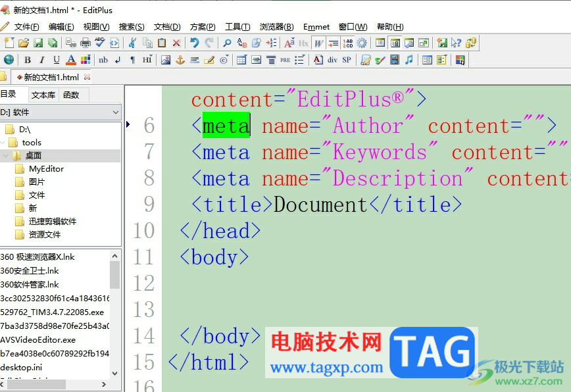The image size is (571, 392).
Task: Click the Go to Line icon
Action: (x=271, y=43)
